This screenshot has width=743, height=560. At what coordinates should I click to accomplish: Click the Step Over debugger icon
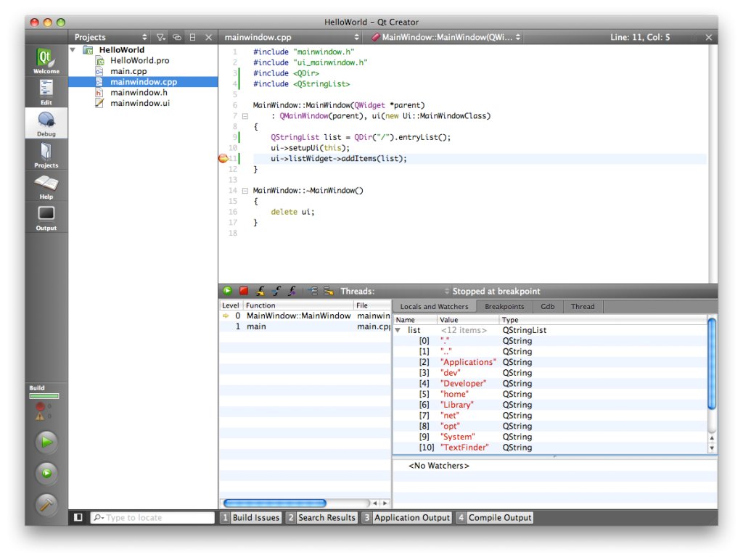click(x=260, y=291)
